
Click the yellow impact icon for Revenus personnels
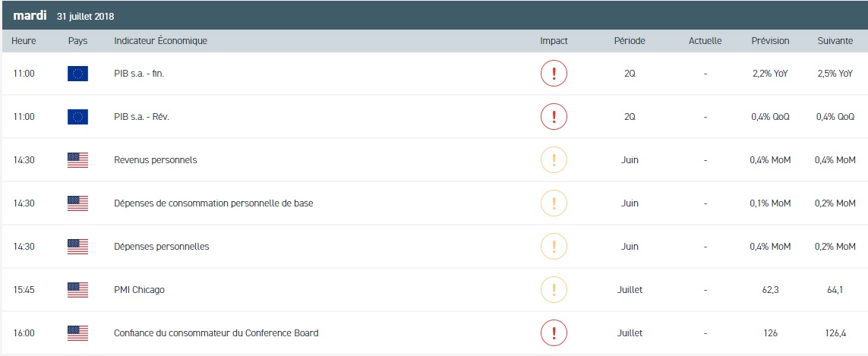tap(554, 160)
